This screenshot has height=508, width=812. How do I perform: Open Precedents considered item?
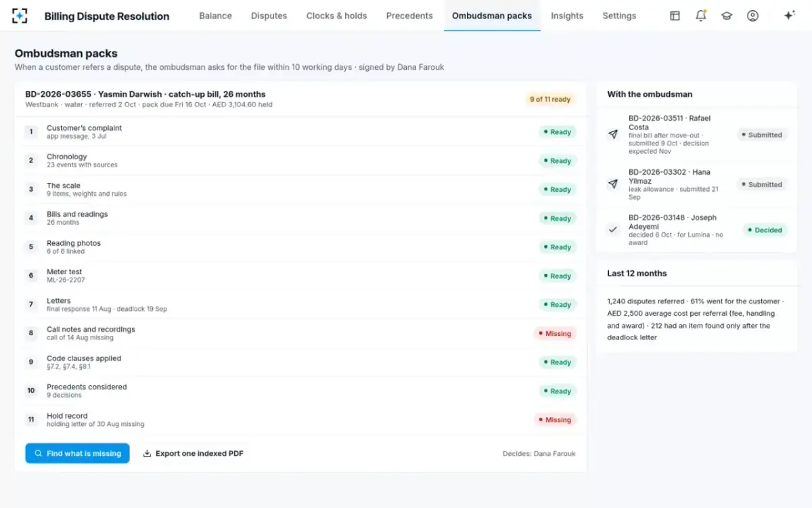[300, 391]
